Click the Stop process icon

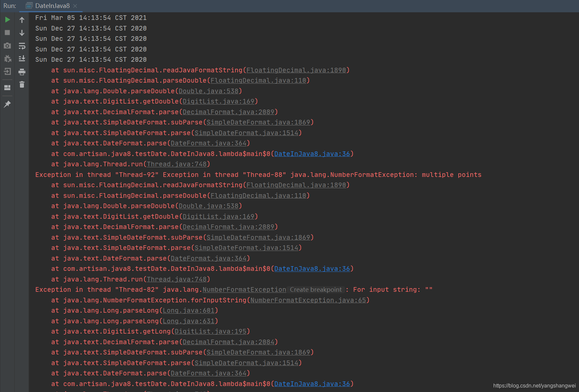coord(7,33)
